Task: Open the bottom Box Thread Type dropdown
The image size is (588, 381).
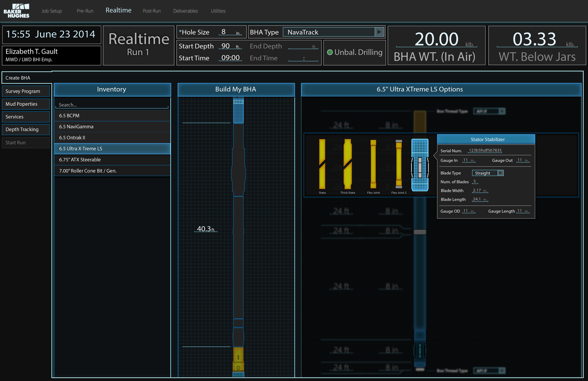Action: [x=489, y=370]
